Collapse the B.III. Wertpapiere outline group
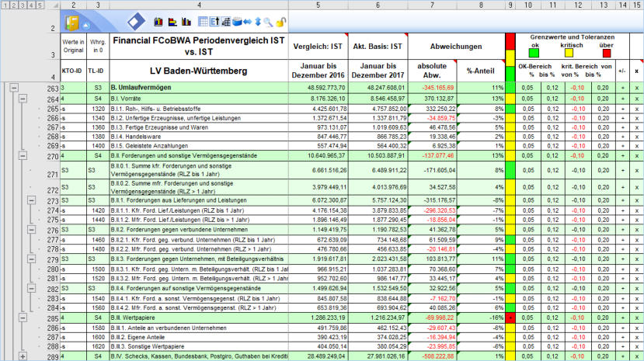 (23, 318)
